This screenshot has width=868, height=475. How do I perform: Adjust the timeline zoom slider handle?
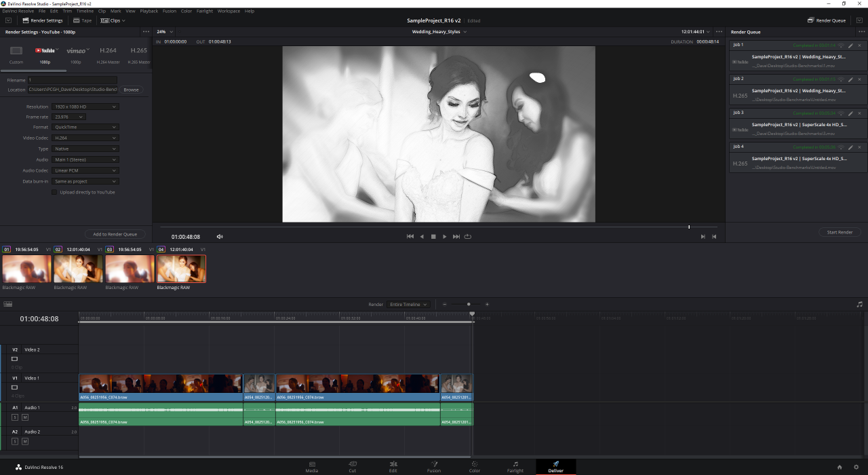[x=469, y=305]
